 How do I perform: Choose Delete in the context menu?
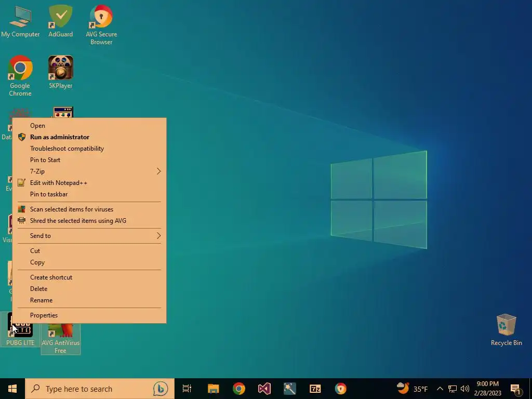[x=89, y=289]
